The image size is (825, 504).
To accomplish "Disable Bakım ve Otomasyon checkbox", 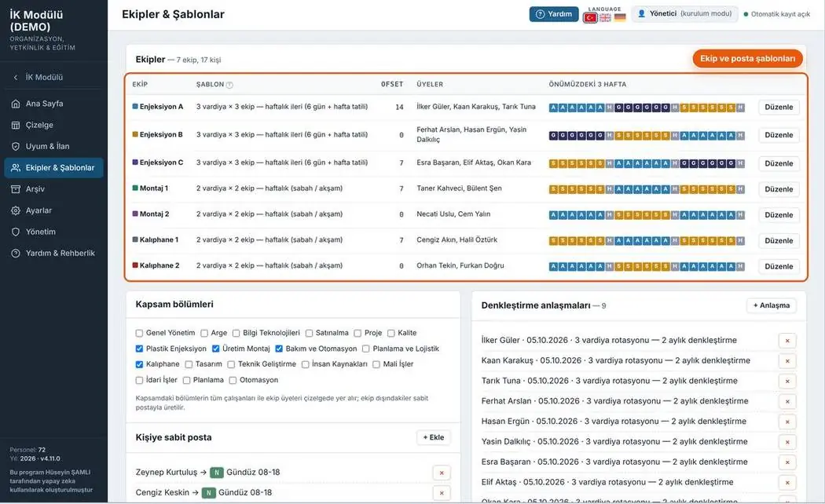I will pyautogui.click(x=279, y=349).
